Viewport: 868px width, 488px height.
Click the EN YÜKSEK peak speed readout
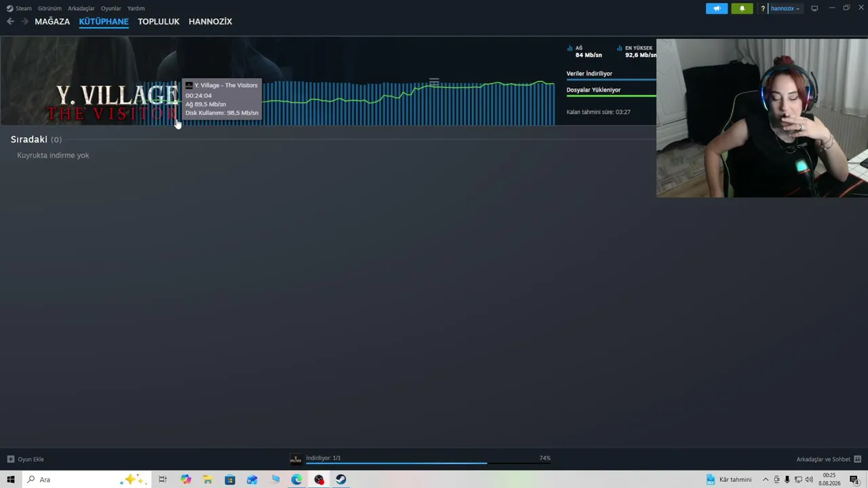(x=636, y=52)
